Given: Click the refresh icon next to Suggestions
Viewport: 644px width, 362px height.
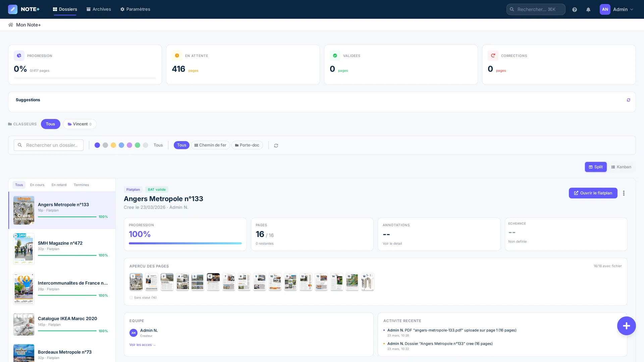Looking at the screenshot, I should 629,100.
